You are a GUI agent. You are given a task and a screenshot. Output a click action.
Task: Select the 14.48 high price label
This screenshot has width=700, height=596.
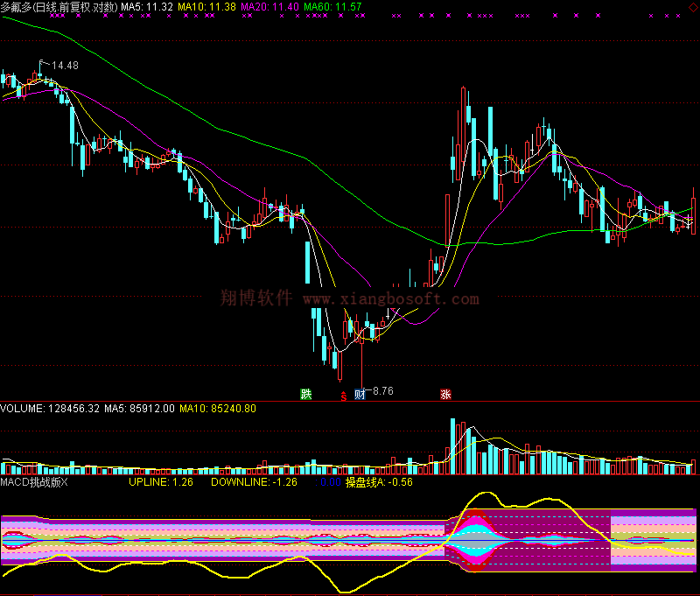click(x=65, y=66)
